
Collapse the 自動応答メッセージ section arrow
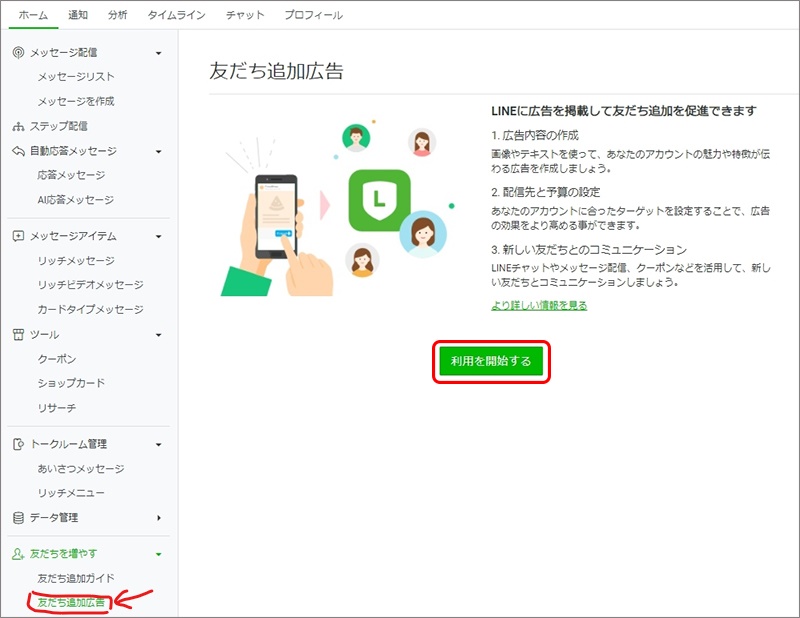pyautogui.click(x=158, y=152)
